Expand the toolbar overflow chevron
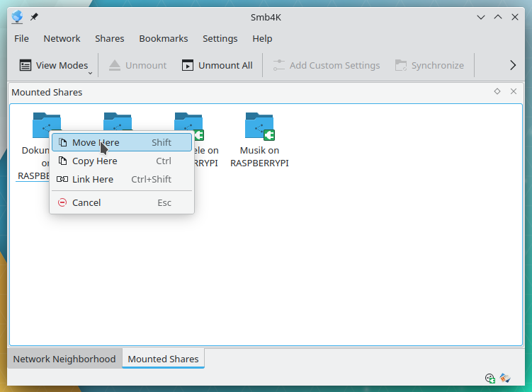This screenshot has height=392, width=532. click(x=513, y=65)
